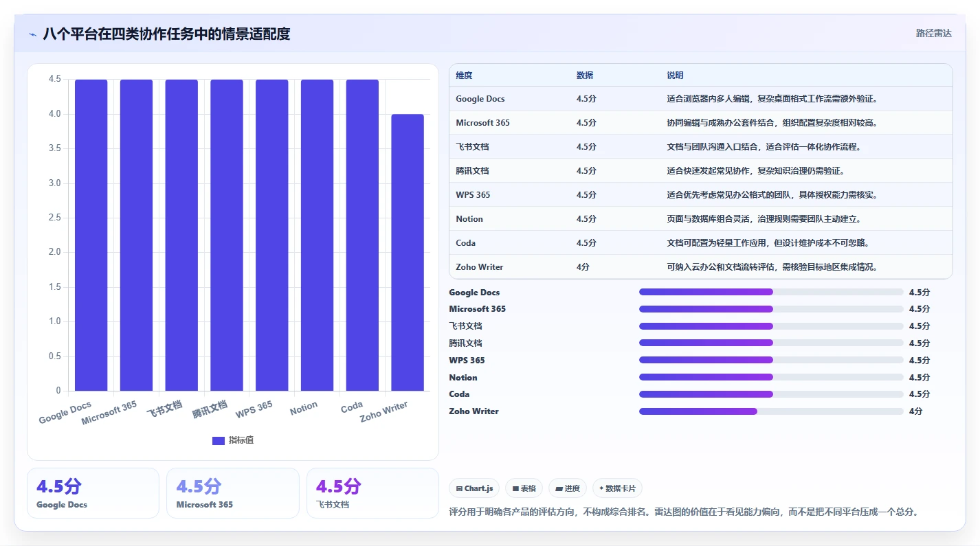Click the 表格 tag
Viewport: 980px width, 546px height.
point(524,488)
